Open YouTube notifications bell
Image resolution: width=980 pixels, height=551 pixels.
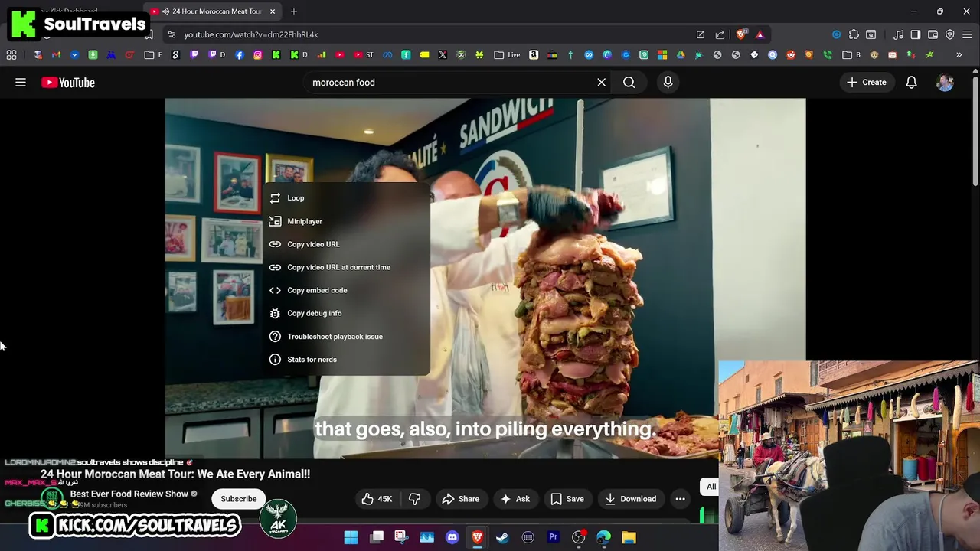911,82
